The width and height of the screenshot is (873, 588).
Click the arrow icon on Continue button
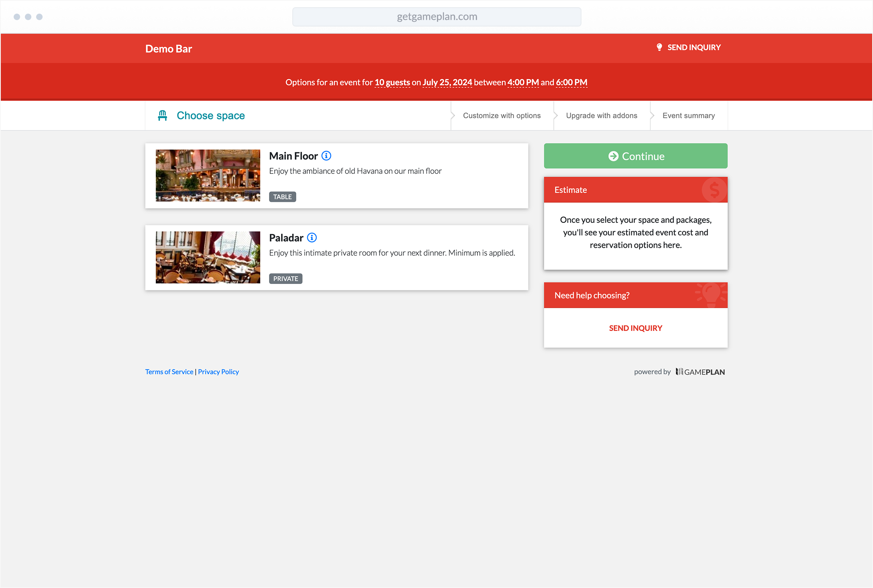(613, 156)
